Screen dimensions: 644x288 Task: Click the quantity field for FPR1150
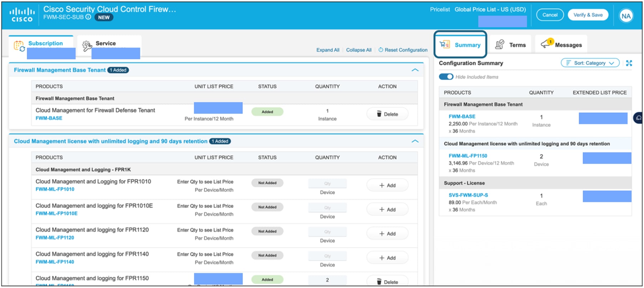(327, 280)
